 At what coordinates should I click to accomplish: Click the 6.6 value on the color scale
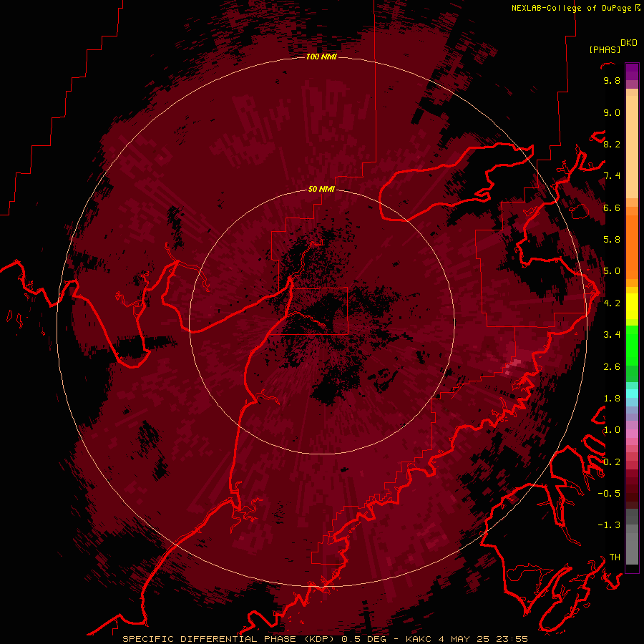(612, 208)
